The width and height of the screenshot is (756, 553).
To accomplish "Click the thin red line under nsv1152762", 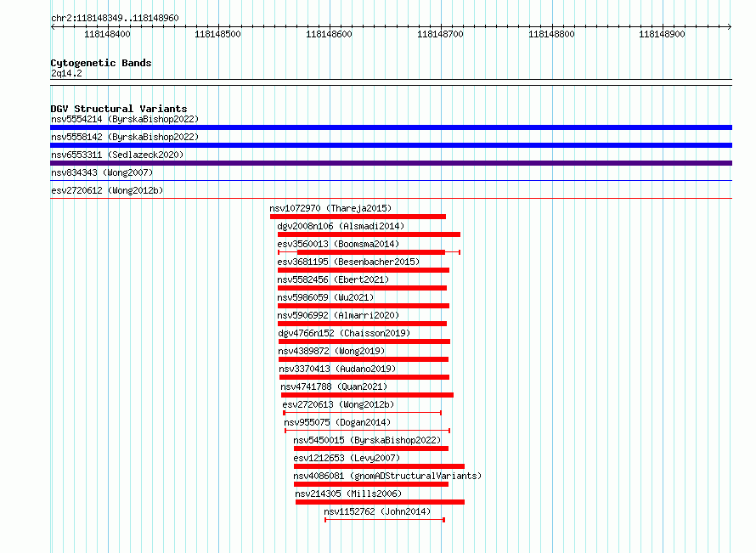I will click(385, 520).
